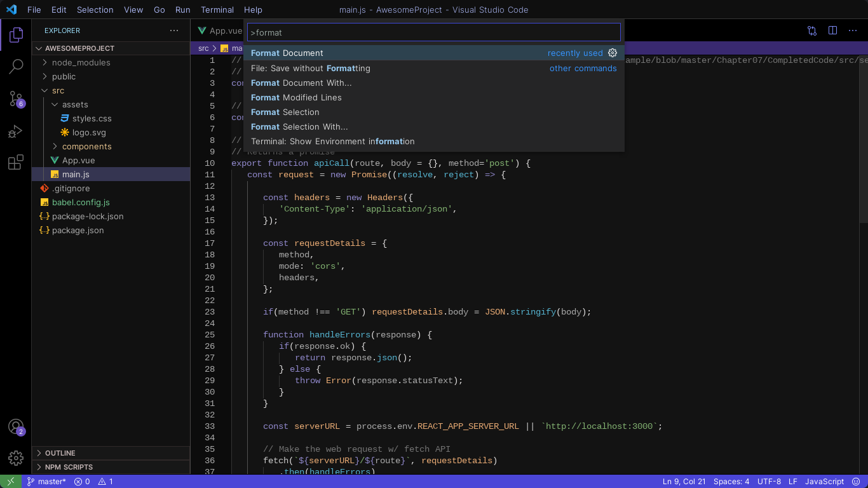
Task: Open editor more actions ellipsis
Action: pos(853,30)
